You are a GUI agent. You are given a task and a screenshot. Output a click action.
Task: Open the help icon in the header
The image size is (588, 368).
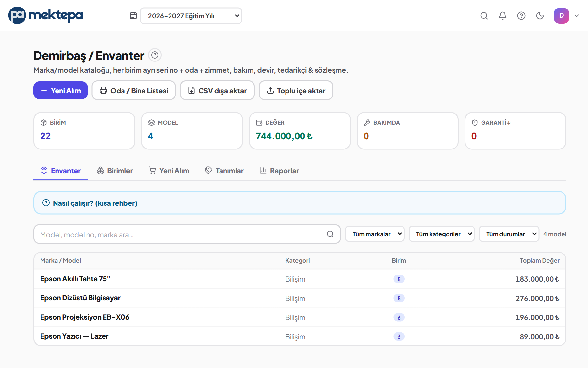click(x=521, y=16)
